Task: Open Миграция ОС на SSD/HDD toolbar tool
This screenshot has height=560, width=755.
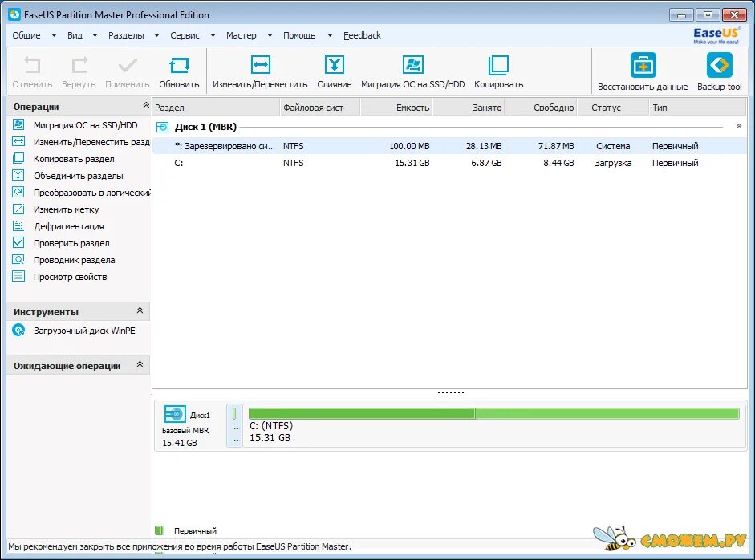Action: [x=413, y=64]
